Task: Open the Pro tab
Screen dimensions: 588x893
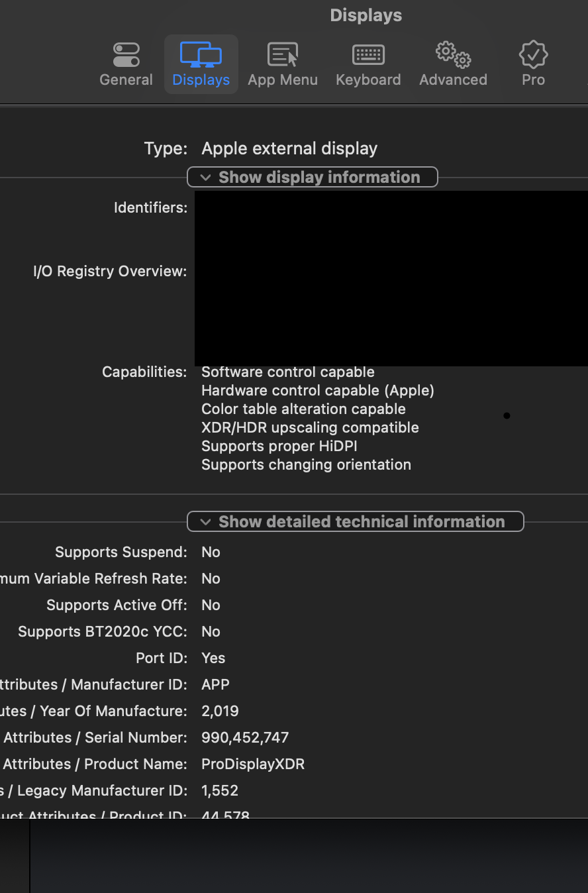Action: pyautogui.click(x=533, y=65)
